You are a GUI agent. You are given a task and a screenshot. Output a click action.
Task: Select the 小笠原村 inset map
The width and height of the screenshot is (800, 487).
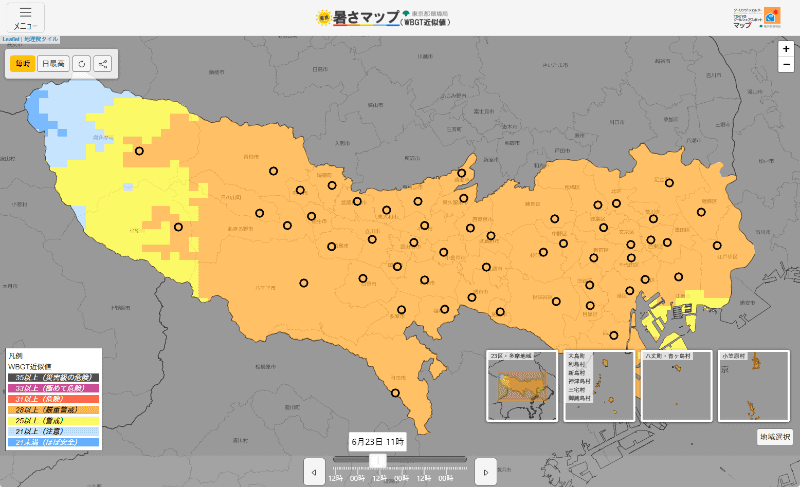click(x=754, y=386)
